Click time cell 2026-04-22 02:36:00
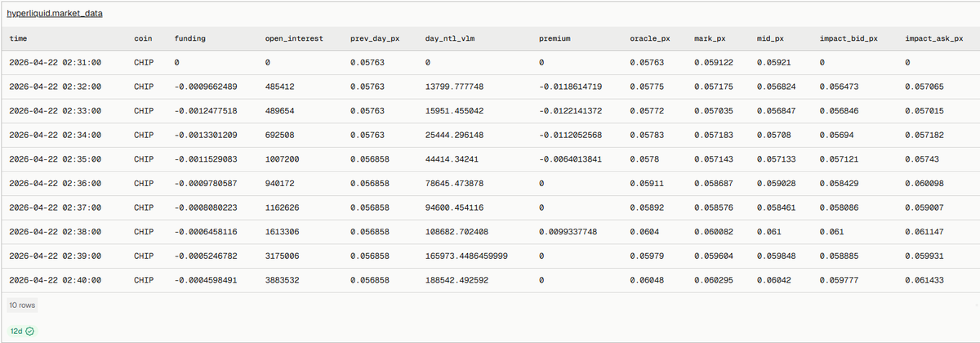This screenshot has height=343, width=980. click(55, 183)
